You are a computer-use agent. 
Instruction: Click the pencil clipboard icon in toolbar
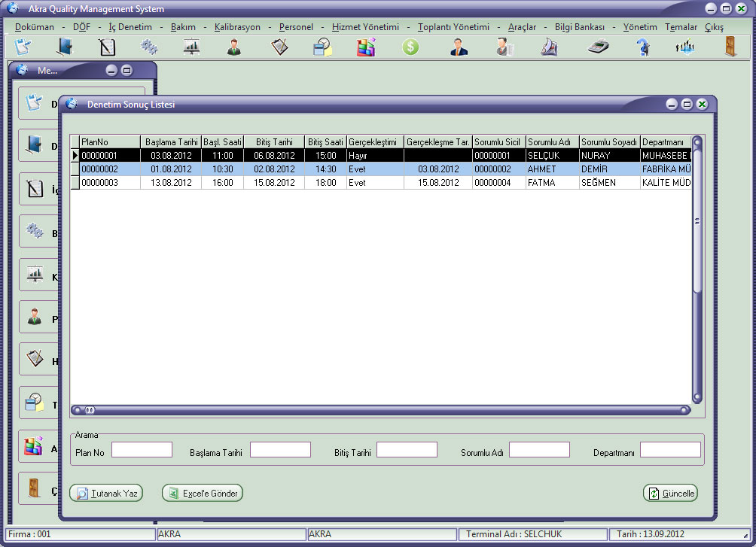pos(279,47)
